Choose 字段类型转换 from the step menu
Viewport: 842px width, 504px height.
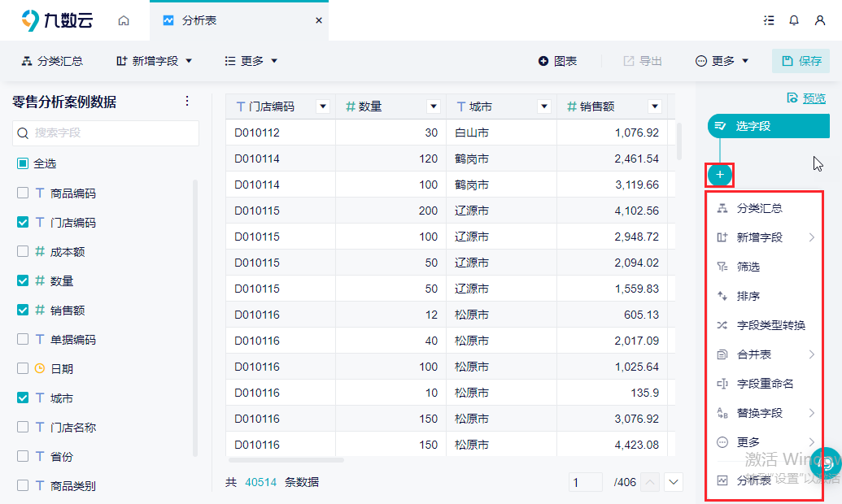click(764, 325)
